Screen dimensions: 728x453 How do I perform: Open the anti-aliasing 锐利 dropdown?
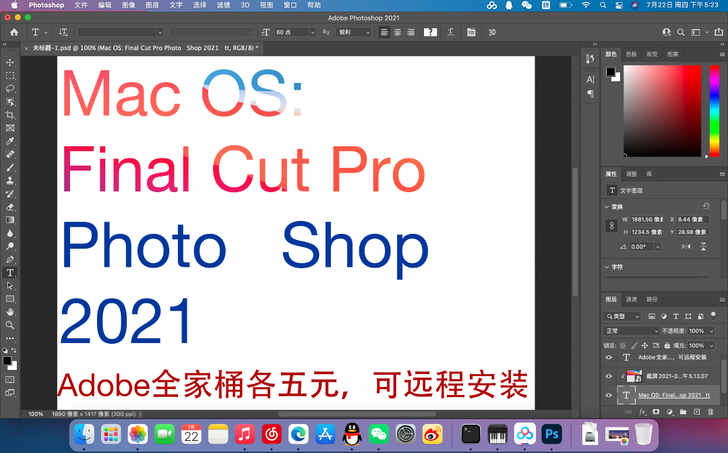point(368,32)
